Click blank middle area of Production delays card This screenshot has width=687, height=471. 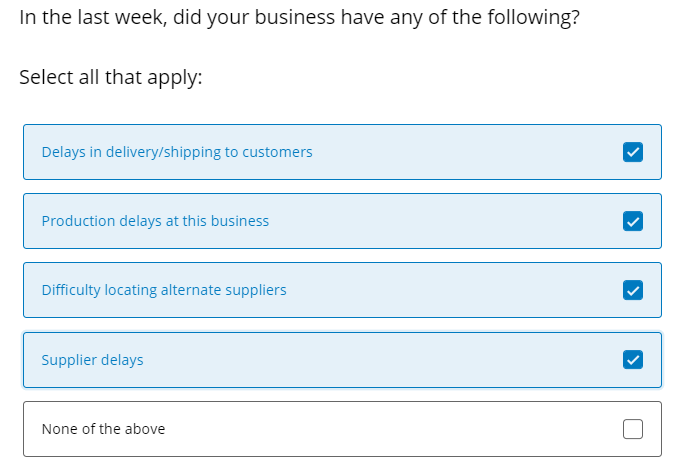[x=443, y=221]
